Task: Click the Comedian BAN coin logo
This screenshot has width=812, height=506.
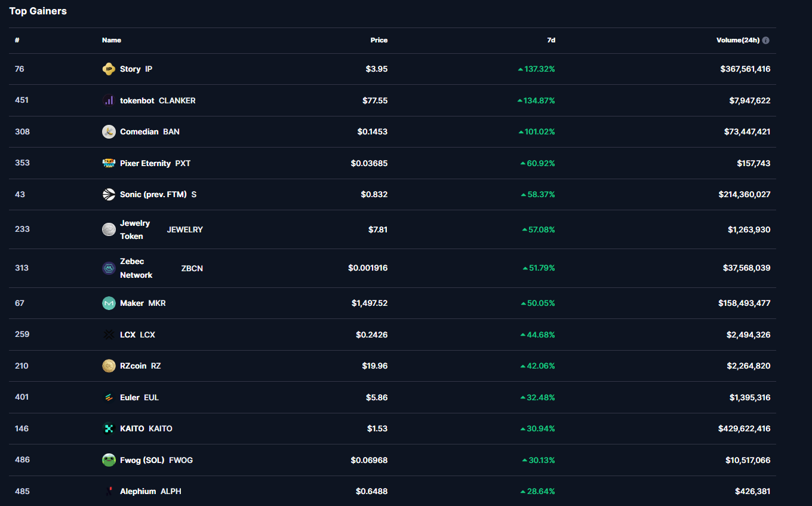Action: pyautogui.click(x=109, y=132)
